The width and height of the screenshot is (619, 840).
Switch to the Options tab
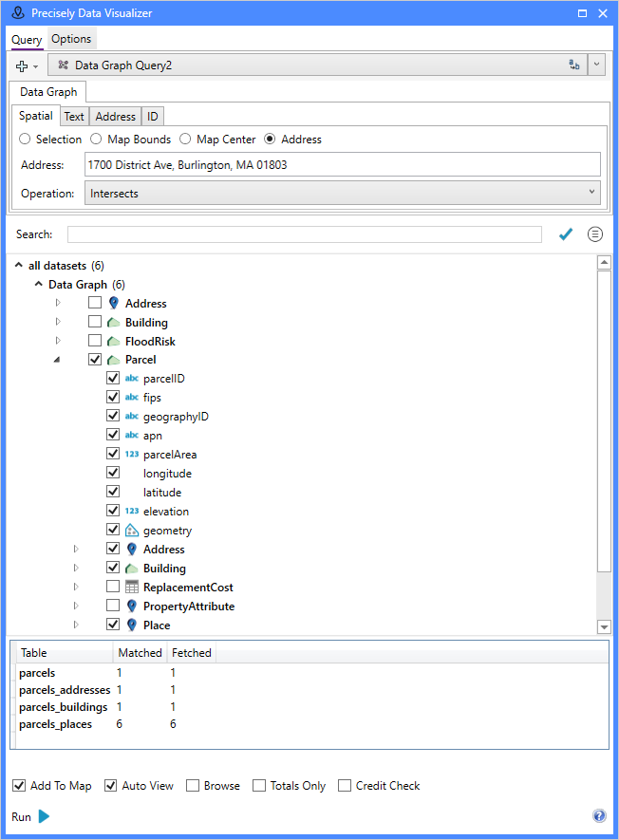click(71, 39)
